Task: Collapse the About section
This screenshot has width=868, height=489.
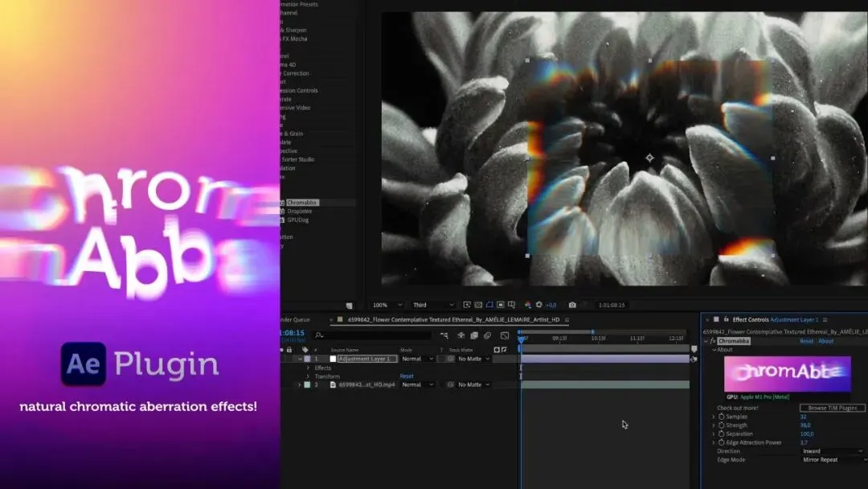Action: coord(714,350)
